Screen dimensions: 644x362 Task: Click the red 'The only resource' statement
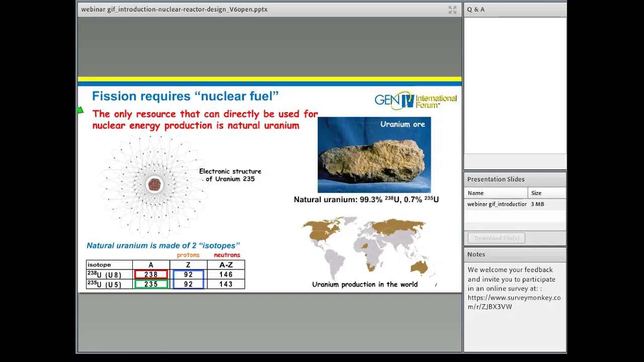205,120
